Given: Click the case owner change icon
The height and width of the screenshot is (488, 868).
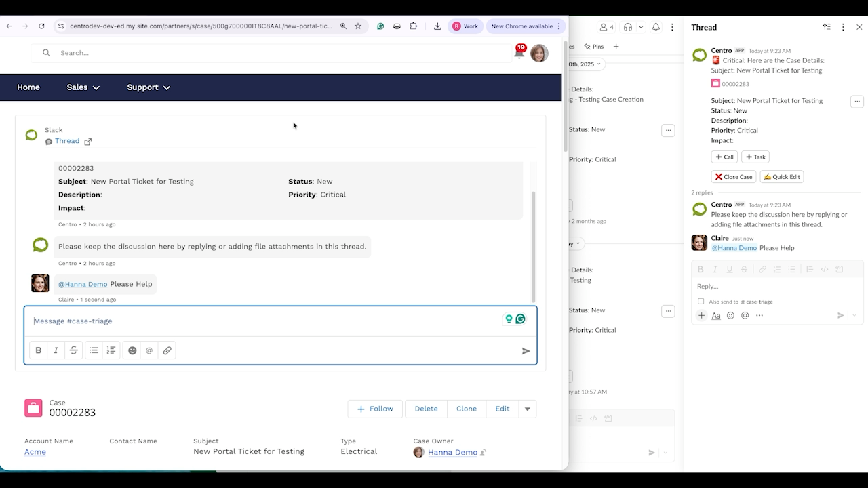Looking at the screenshot, I should [483, 452].
